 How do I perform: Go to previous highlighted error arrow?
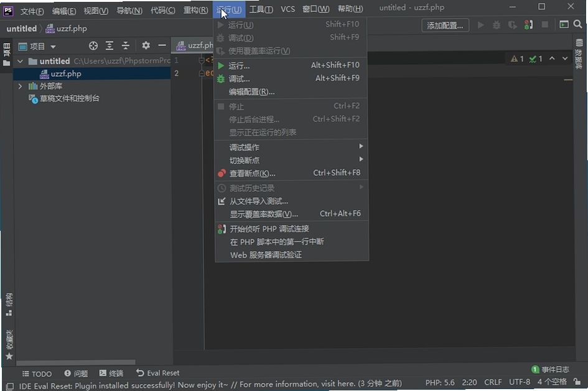tap(552, 58)
